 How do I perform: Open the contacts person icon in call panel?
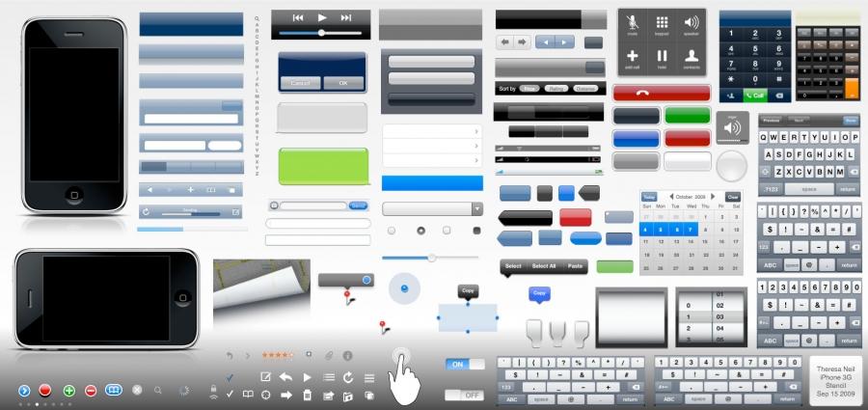[692, 55]
